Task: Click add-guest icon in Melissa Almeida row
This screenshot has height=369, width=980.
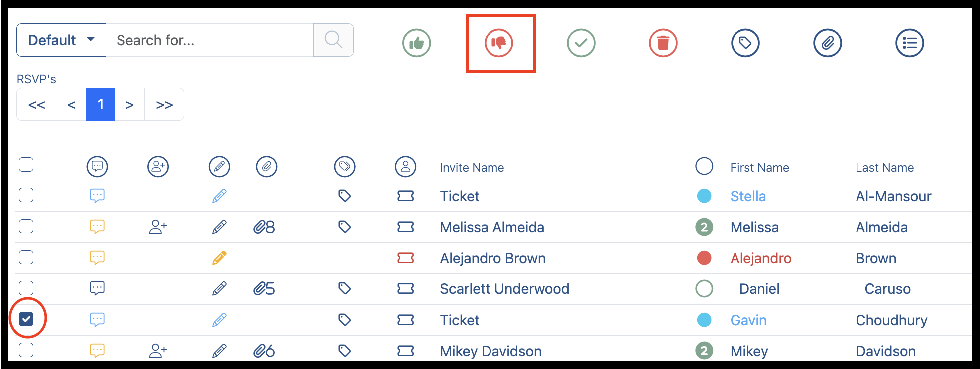Action: coord(158,227)
